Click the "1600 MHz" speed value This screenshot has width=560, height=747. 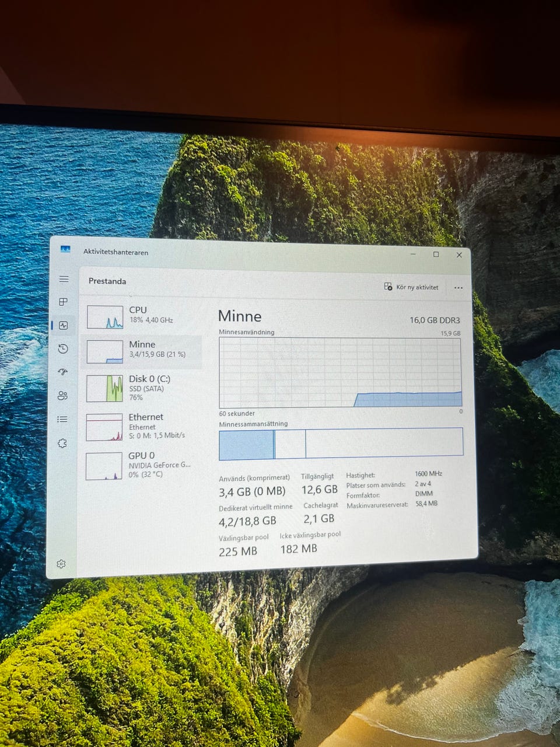point(428,474)
